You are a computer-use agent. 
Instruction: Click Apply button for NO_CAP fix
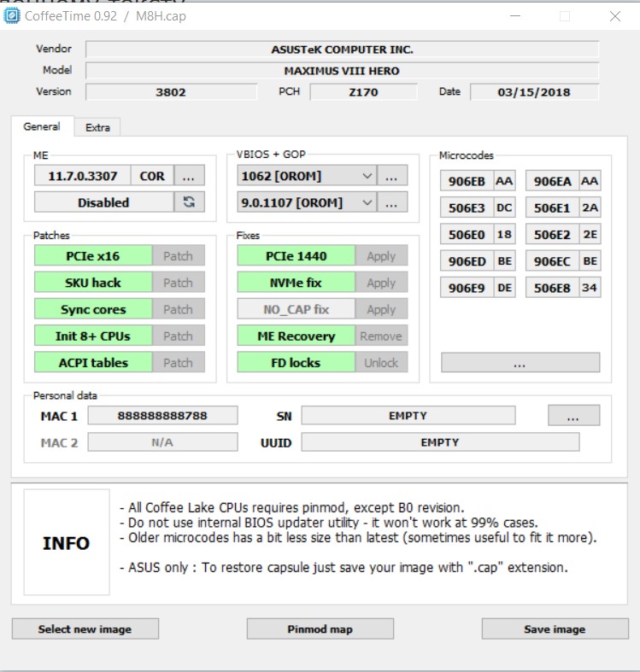pos(381,309)
